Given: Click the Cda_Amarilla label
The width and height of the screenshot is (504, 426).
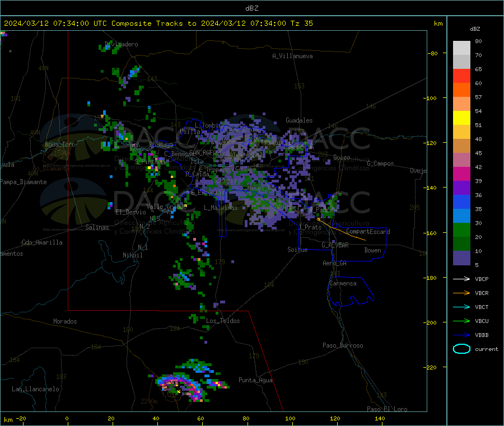Looking at the screenshot, I should point(42,242).
